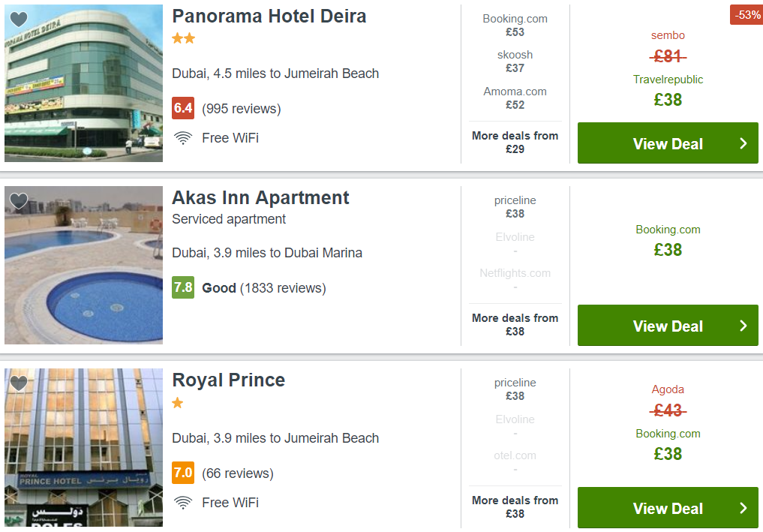763x532 pixels.
Task: Open the Royal Prince hotel title
Action: point(229,380)
